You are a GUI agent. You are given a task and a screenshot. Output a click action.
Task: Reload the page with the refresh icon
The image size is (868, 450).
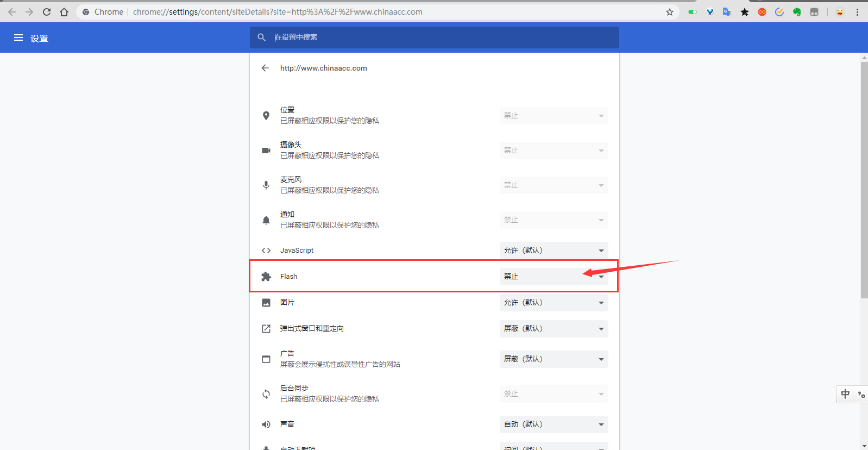(x=47, y=12)
